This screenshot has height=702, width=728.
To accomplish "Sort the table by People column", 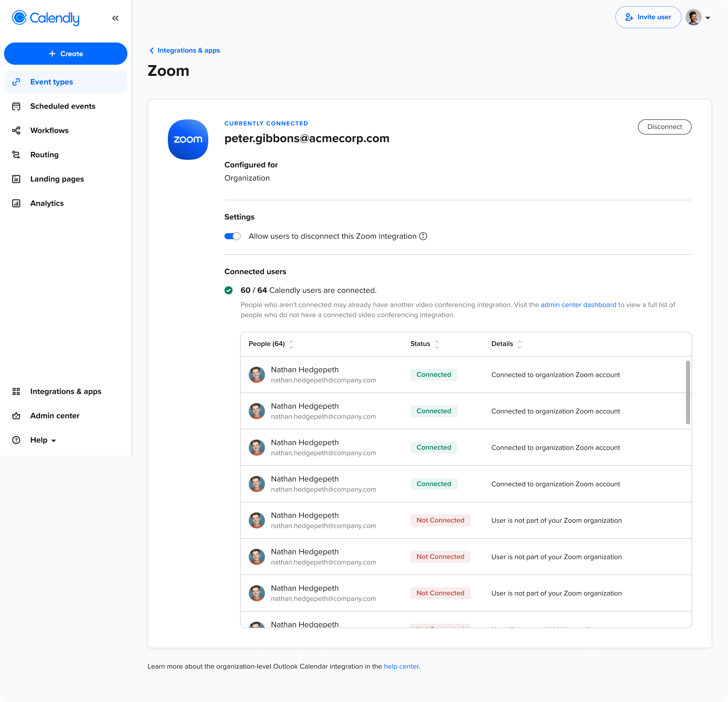I will click(x=291, y=344).
